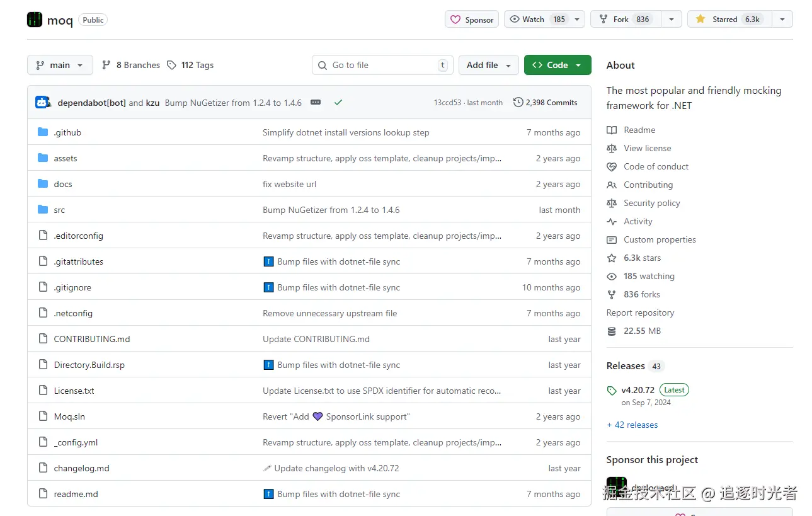
Task: Click the moq repository avatar icon
Action: tap(35, 20)
